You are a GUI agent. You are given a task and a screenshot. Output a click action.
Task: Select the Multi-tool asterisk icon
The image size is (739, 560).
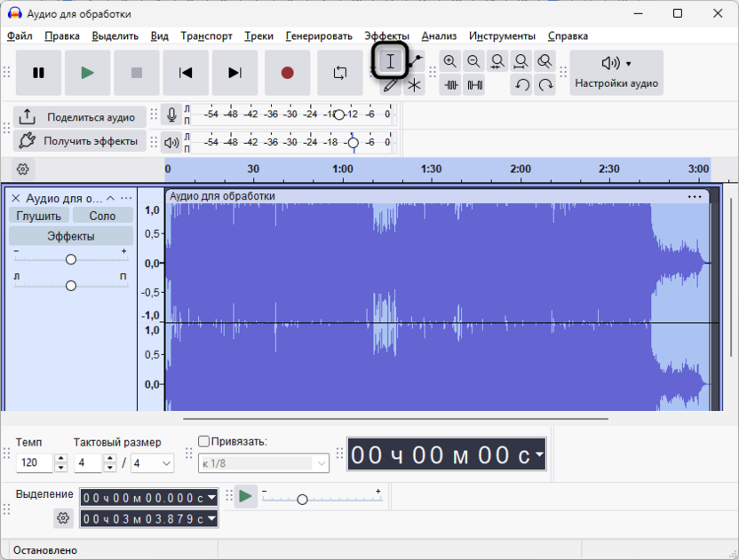pos(414,86)
